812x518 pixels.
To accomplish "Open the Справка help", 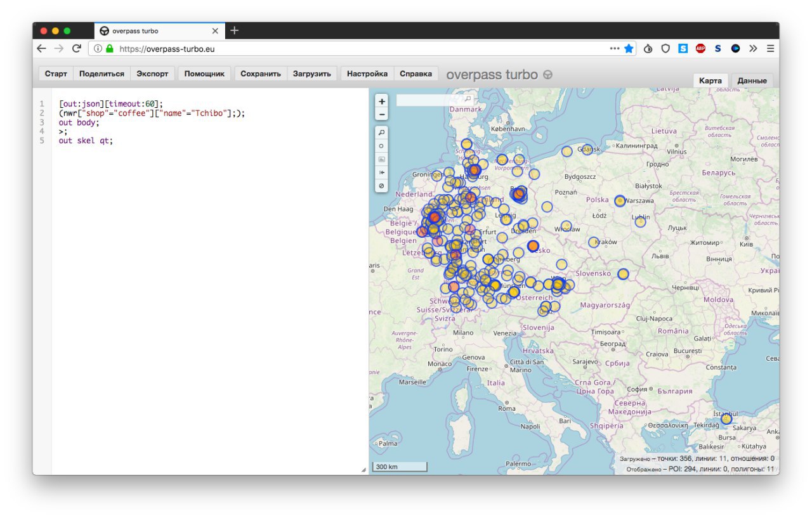I will pos(416,74).
